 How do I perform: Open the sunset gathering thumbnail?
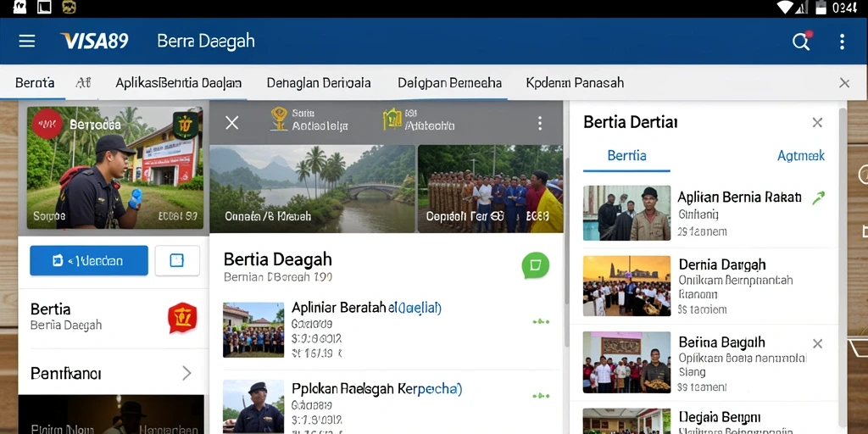[x=626, y=286]
